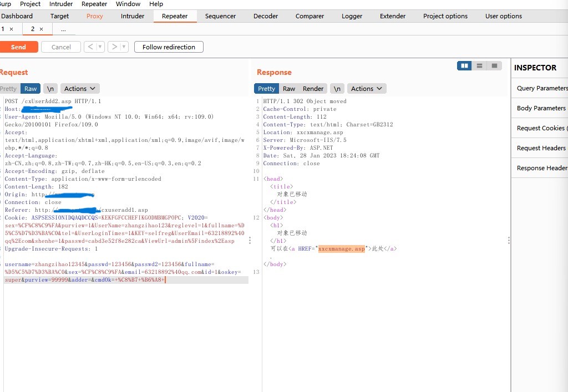
Task: Switch response view to Render
Action: (313, 89)
